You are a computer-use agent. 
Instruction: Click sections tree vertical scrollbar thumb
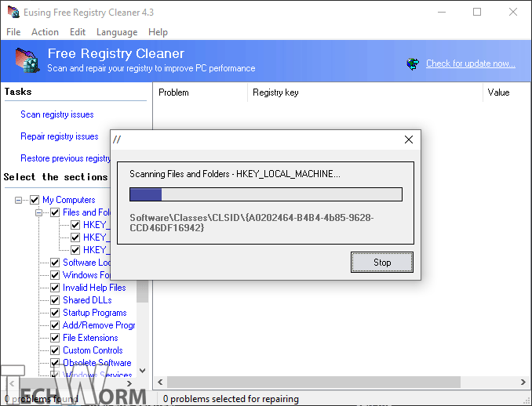[x=143, y=291]
